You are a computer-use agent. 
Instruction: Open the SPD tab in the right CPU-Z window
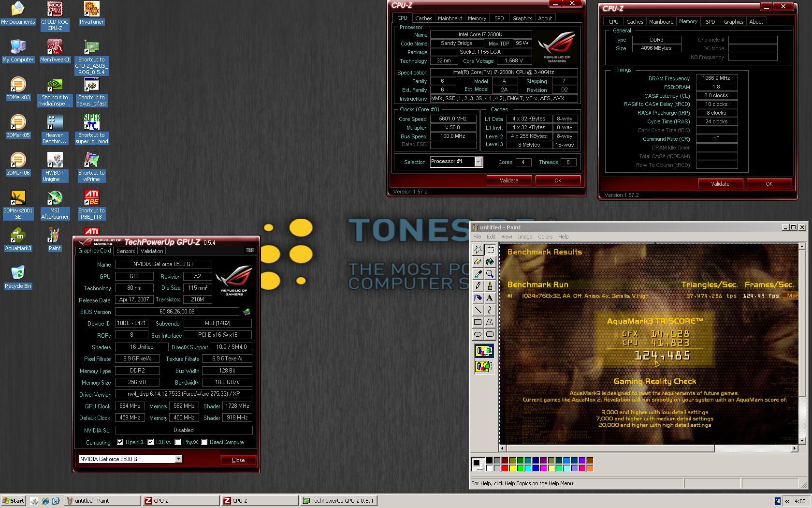tap(710, 22)
